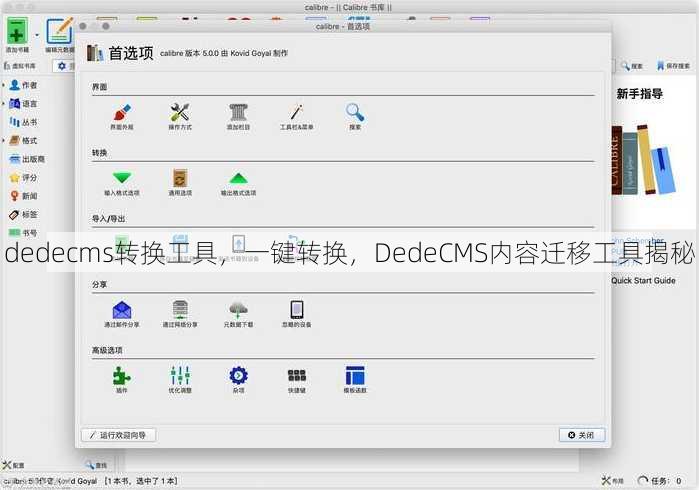The height and width of the screenshot is (490, 699).
Task: Open 元数据下载 cloud settings
Action: 238,314
